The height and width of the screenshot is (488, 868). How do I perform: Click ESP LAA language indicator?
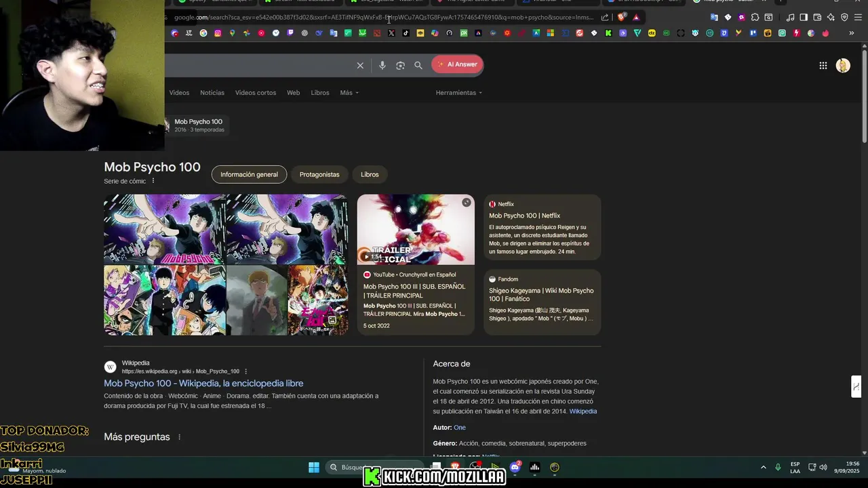coord(795,467)
